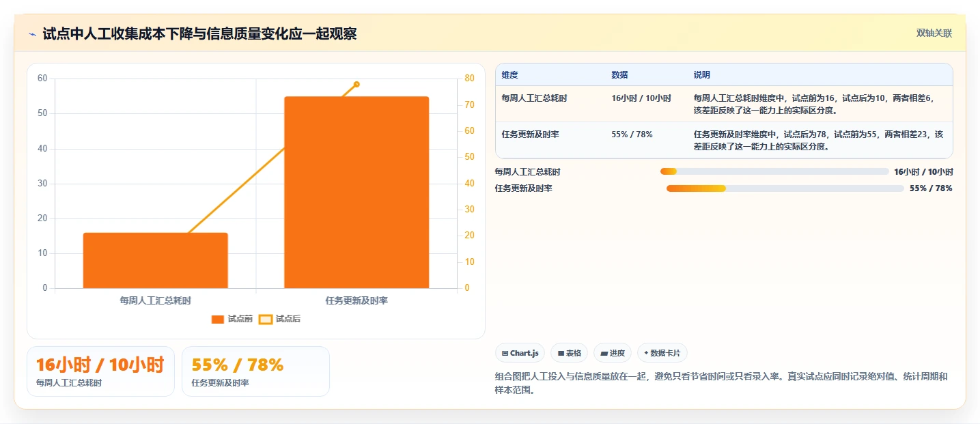Viewport: 980px width, 424px height.
Task: Click the 55% / 78% data card
Action: click(255, 371)
